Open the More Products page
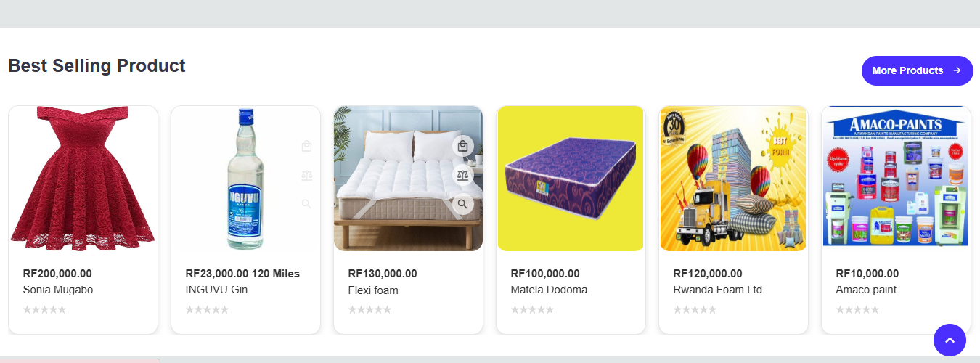This screenshot has width=980, height=363. point(917,70)
